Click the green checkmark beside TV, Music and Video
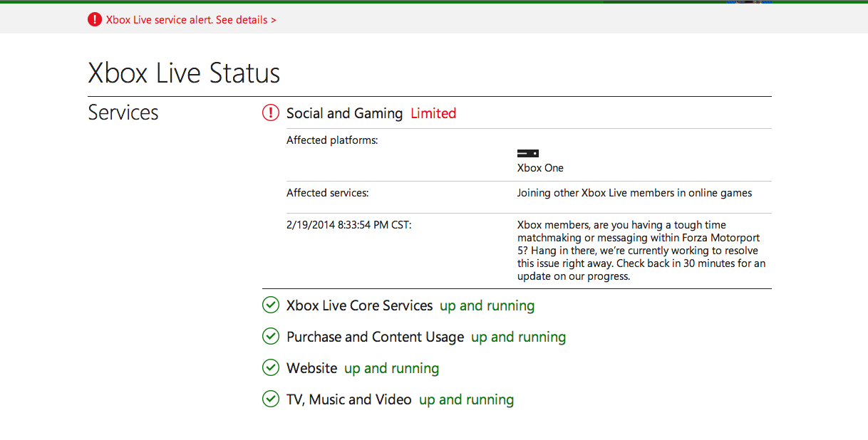Screen dimensions: 868x440 coord(271,399)
